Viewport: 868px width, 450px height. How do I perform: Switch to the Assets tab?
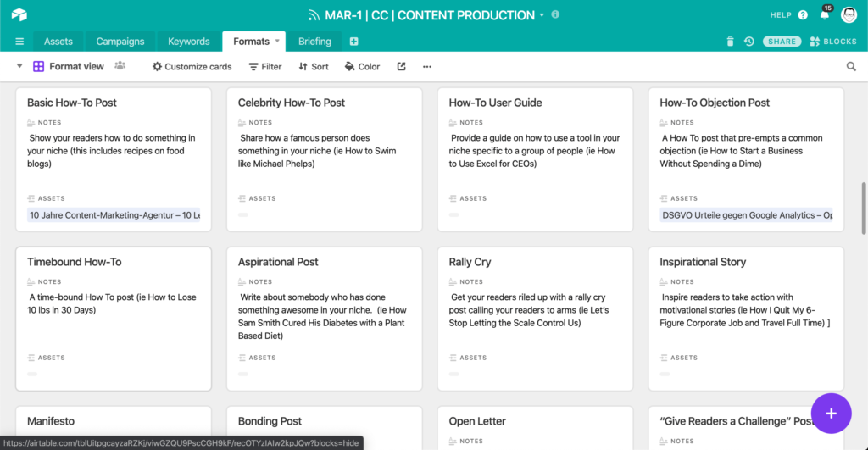[x=58, y=42]
